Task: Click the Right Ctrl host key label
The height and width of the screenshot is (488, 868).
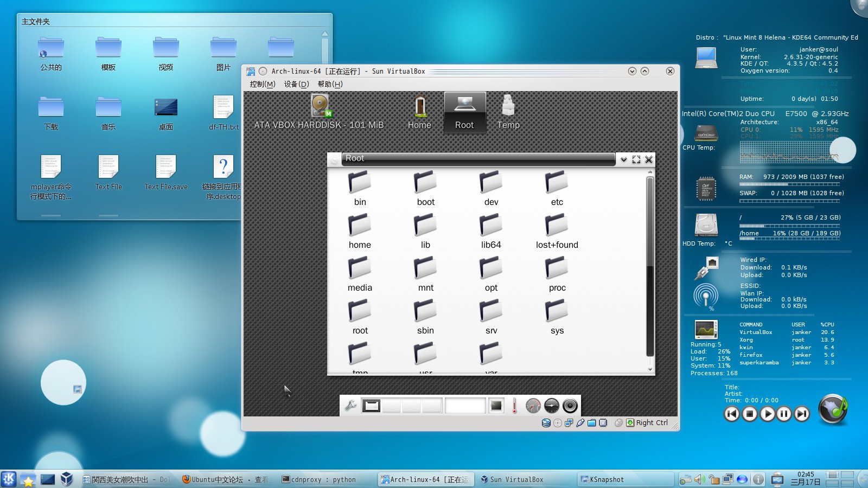Action: tap(652, 423)
